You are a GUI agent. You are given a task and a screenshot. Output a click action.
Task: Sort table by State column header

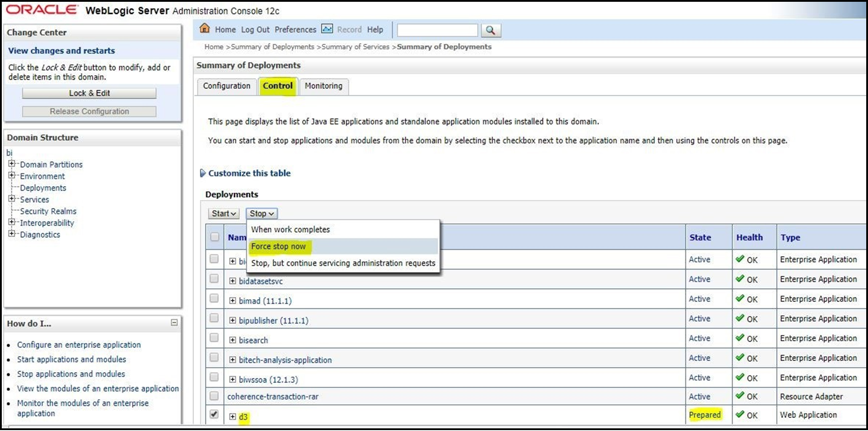(700, 238)
